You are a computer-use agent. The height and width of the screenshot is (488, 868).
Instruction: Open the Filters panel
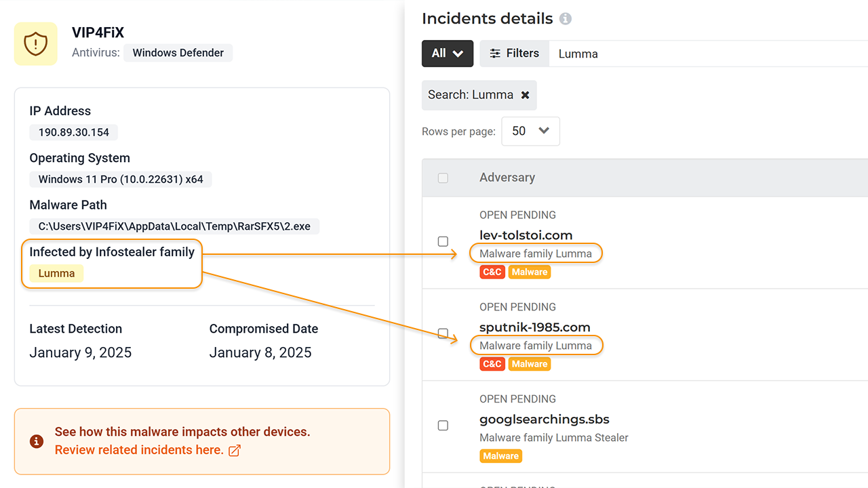(x=514, y=54)
